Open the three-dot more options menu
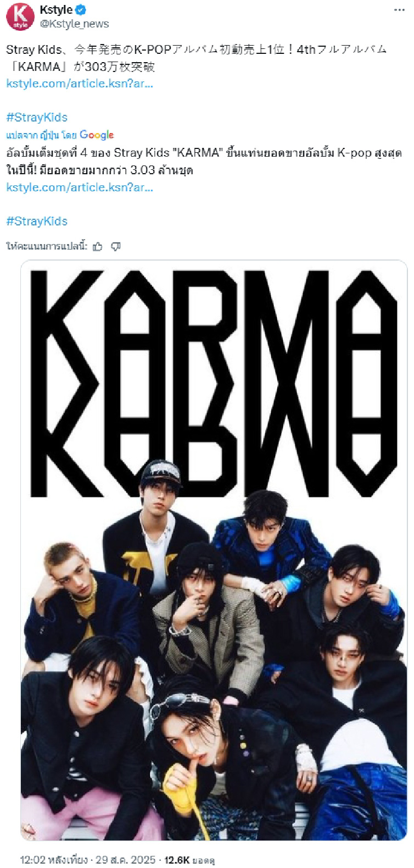Image resolution: width=414 pixels, height=868 pixels. point(399,10)
